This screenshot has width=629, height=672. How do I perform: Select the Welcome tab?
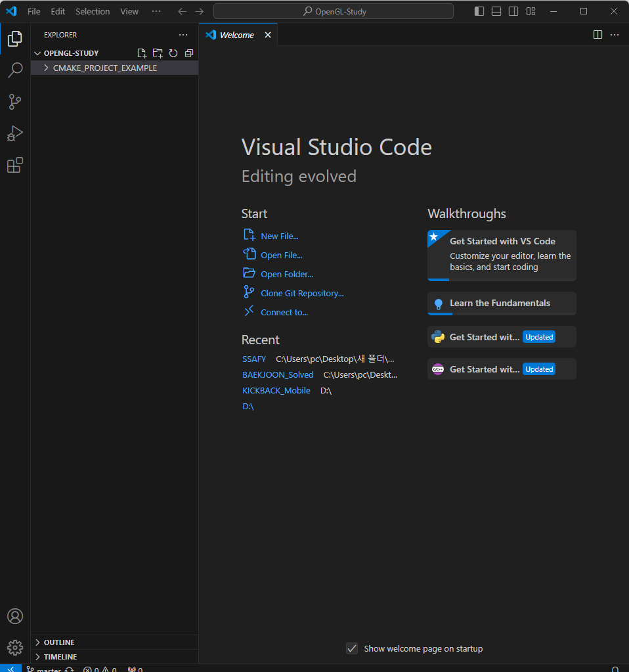pyautogui.click(x=238, y=35)
